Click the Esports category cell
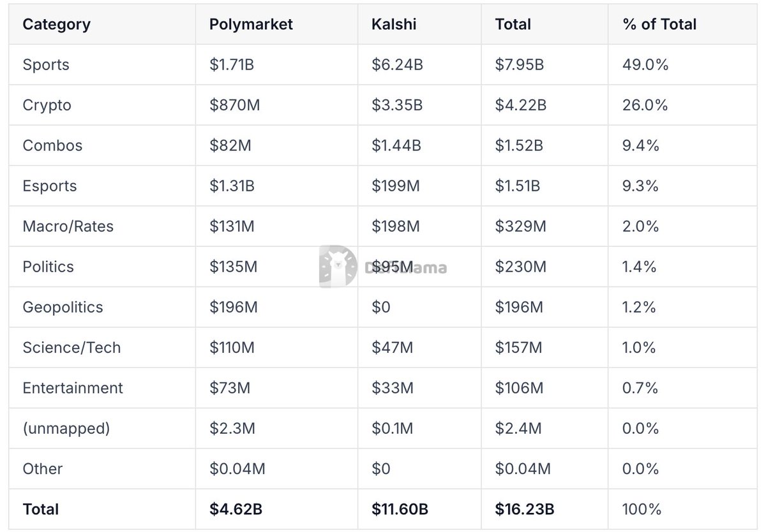The image size is (766, 532). [49, 186]
